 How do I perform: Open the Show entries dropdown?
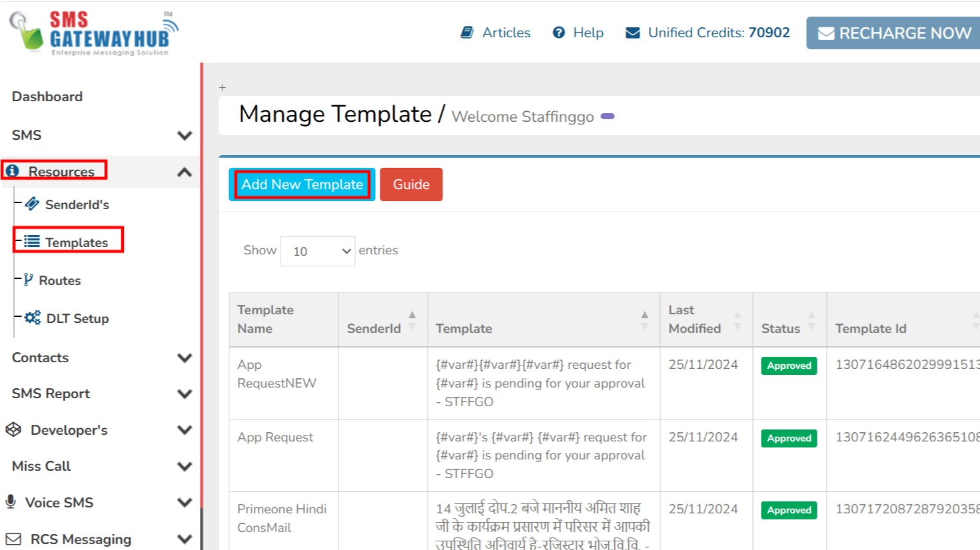(x=317, y=251)
